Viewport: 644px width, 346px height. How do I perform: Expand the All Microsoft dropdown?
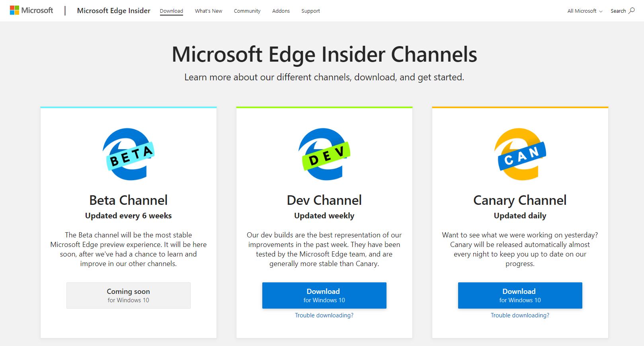pyautogui.click(x=585, y=11)
